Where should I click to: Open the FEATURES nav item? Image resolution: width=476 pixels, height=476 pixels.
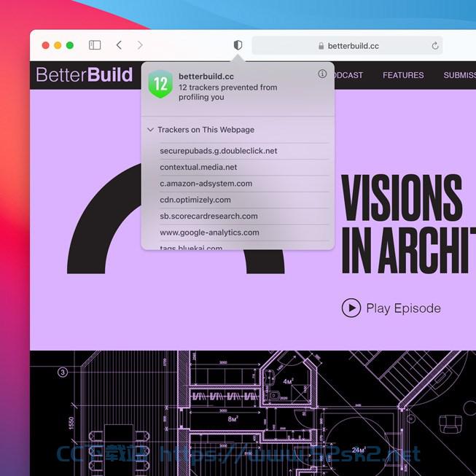403,75
